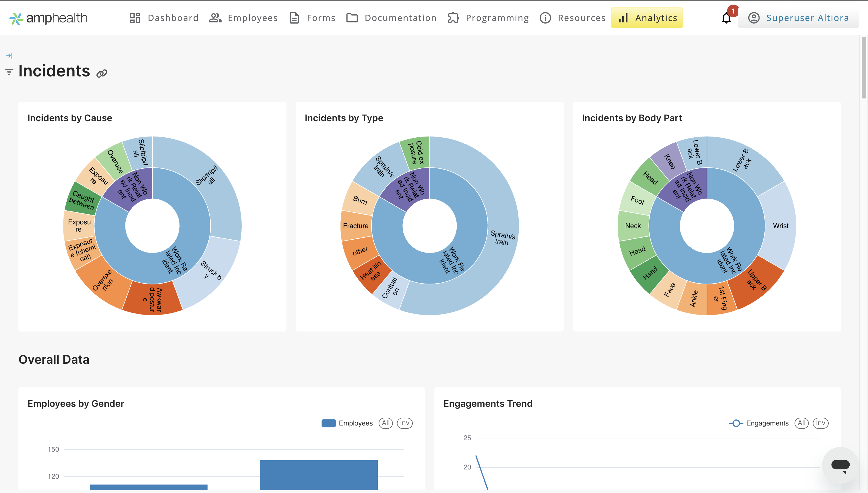
Task: Click the Resources info circle icon
Action: 545,18
